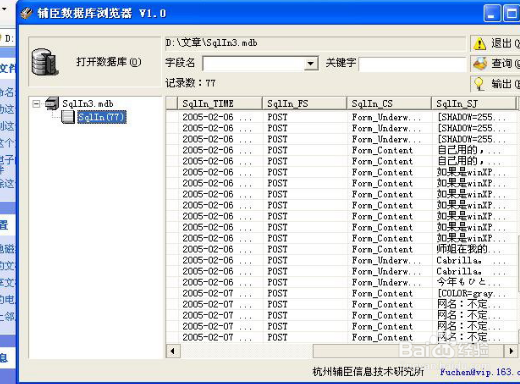Click the 打开数据库 button

tap(95, 62)
